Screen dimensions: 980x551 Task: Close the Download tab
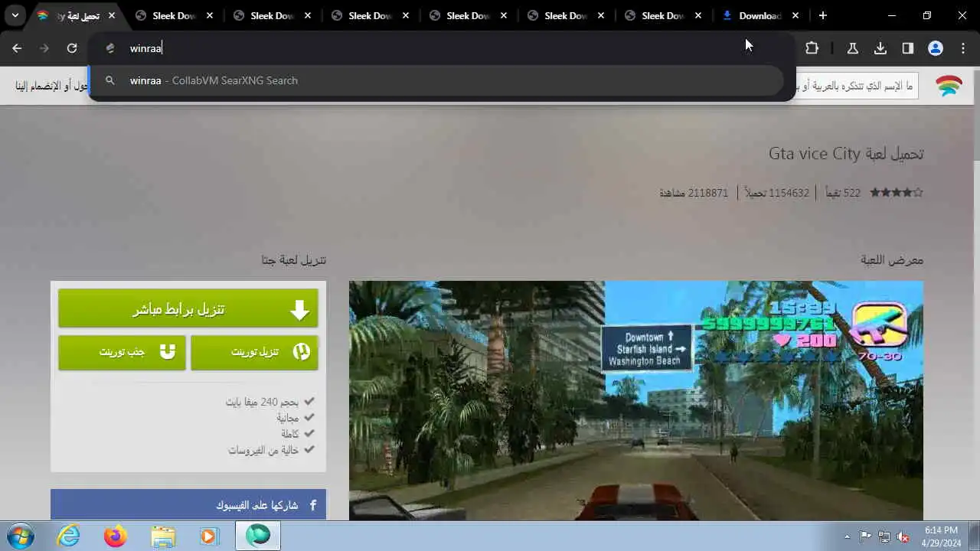(795, 15)
